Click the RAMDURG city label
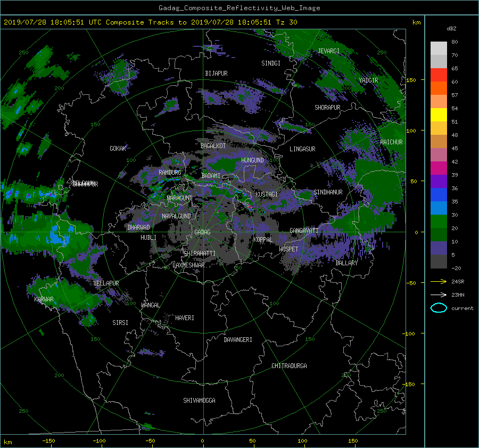The height and width of the screenshot is (448, 479). pos(170,173)
